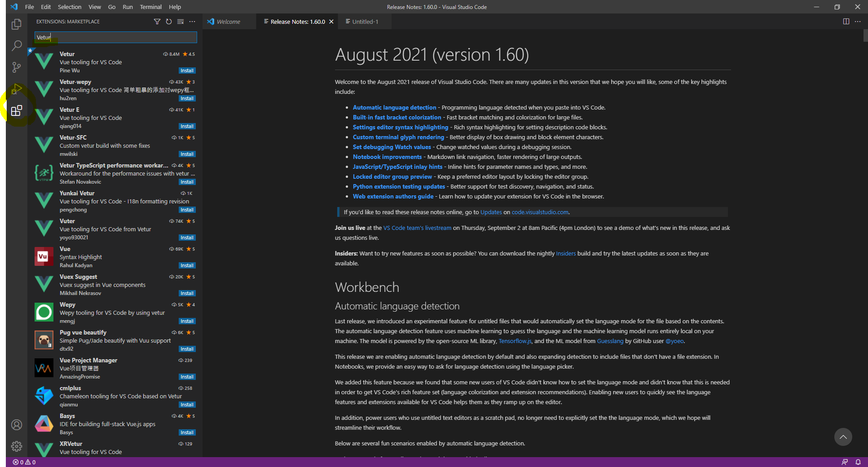Image resolution: width=868 pixels, height=467 pixels.
Task: Select Vetur TypeScript performance workaround icon
Action: click(x=44, y=173)
